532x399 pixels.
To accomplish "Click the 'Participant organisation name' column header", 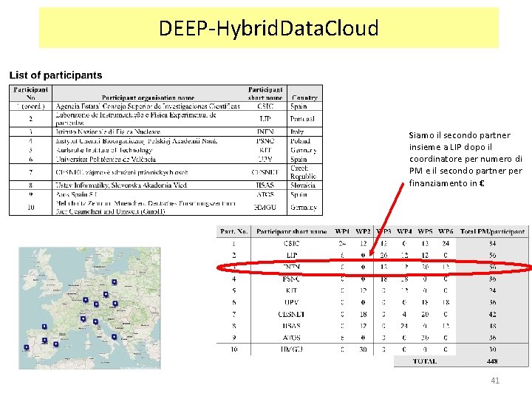I will point(148,98).
